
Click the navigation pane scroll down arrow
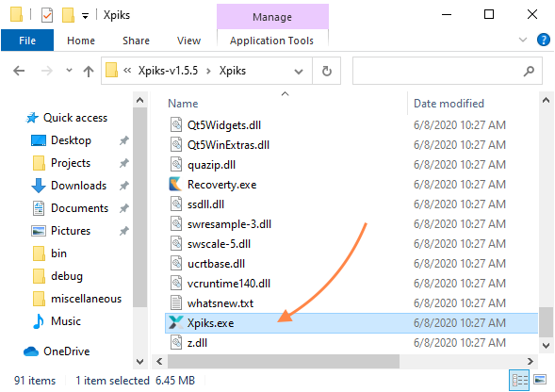tap(140, 362)
